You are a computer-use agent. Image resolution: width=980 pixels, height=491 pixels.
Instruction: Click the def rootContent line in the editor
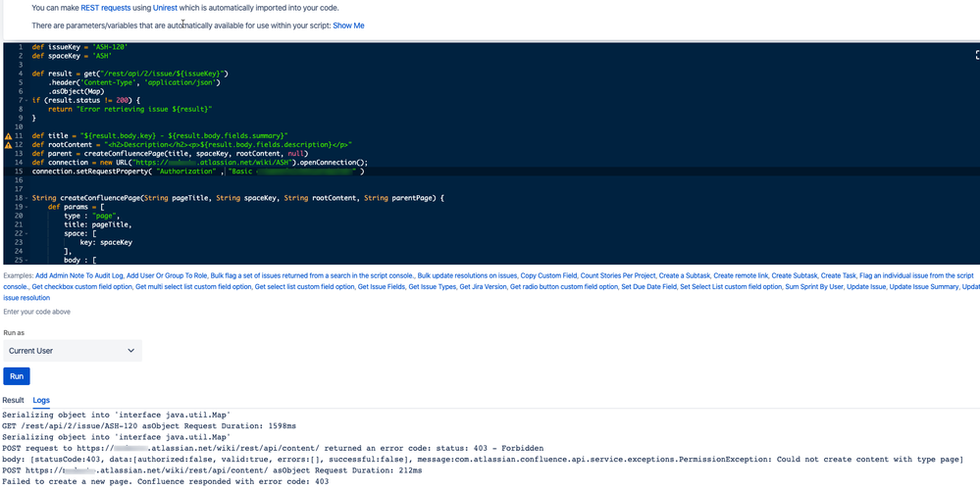[x=191, y=144]
